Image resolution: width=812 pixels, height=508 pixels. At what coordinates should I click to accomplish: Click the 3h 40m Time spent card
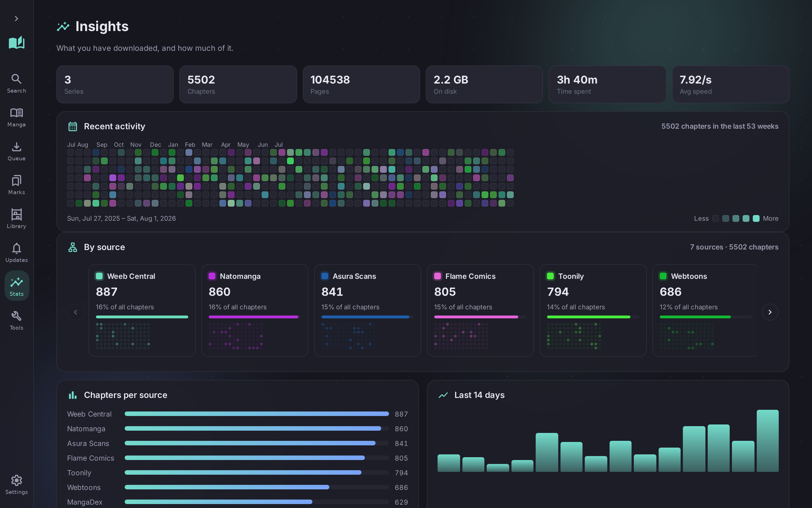(607, 84)
